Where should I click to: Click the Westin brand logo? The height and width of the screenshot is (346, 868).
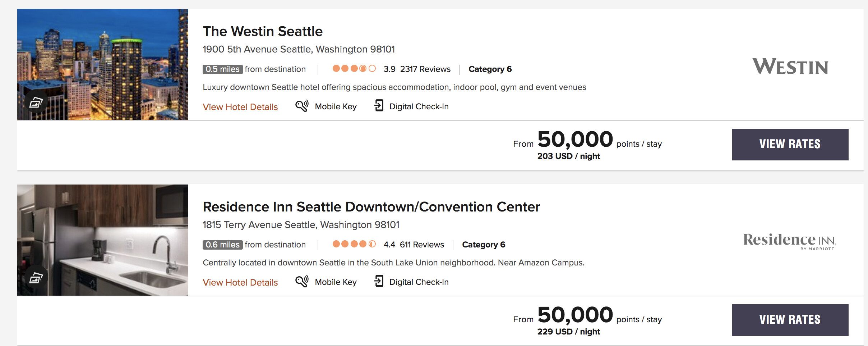point(790,67)
